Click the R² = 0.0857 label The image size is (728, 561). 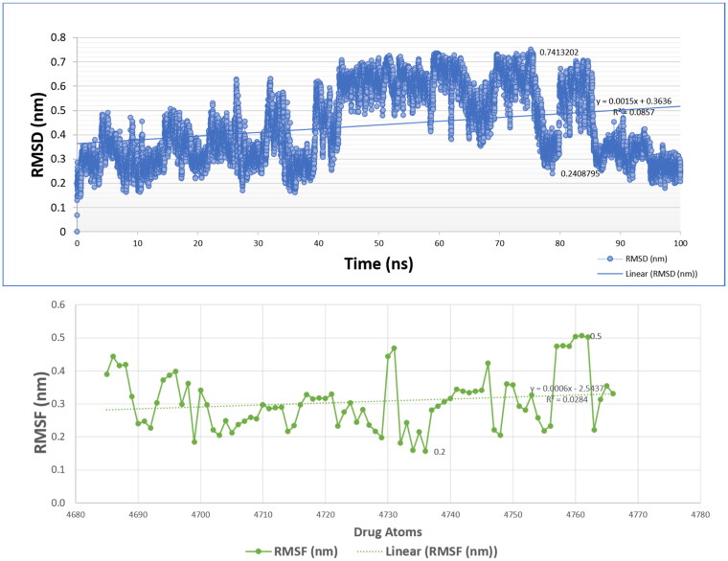tap(636, 112)
